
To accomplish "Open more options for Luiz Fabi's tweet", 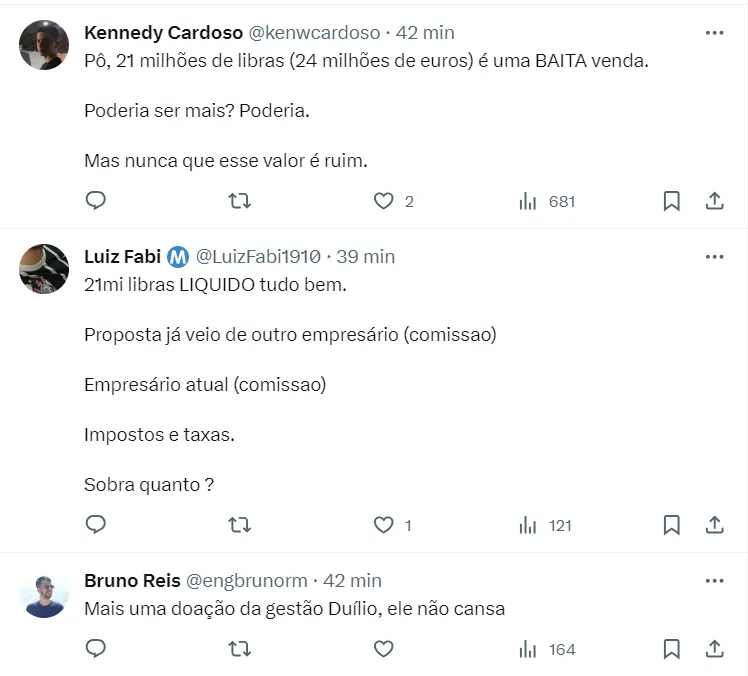I will pyautogui.click(x=714, y=257).
